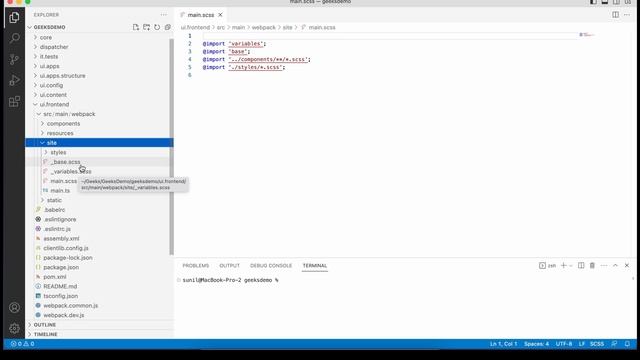Show errors and warnings in status bar
Viewport: 640px width, 360px height.
22,344
